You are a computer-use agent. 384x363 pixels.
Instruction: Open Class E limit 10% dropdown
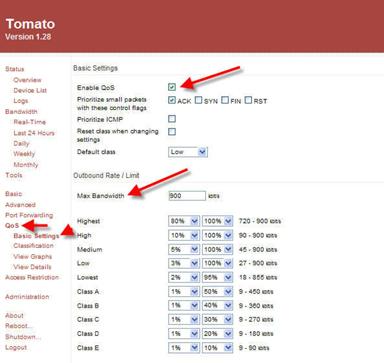[217, 348]
